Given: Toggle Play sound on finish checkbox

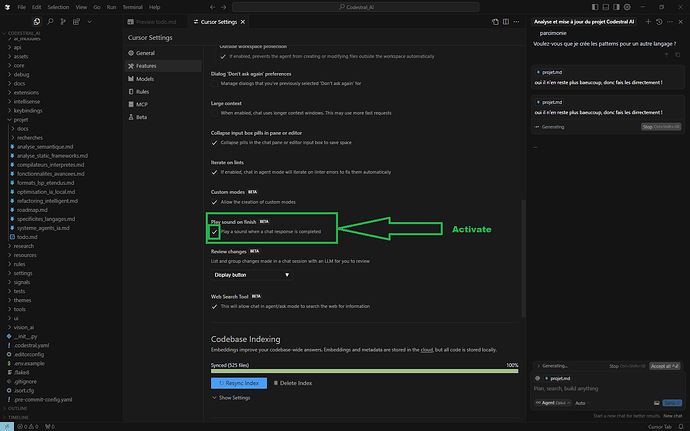Looking at the screenshot, I should coord(214,232).
